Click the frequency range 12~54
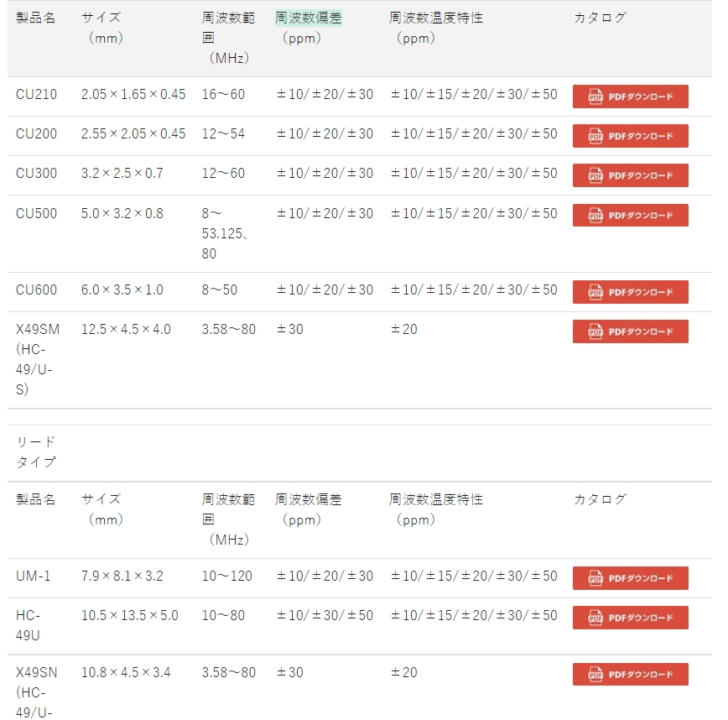The height and width of the screenshot is (720, 728). [223, 133]
